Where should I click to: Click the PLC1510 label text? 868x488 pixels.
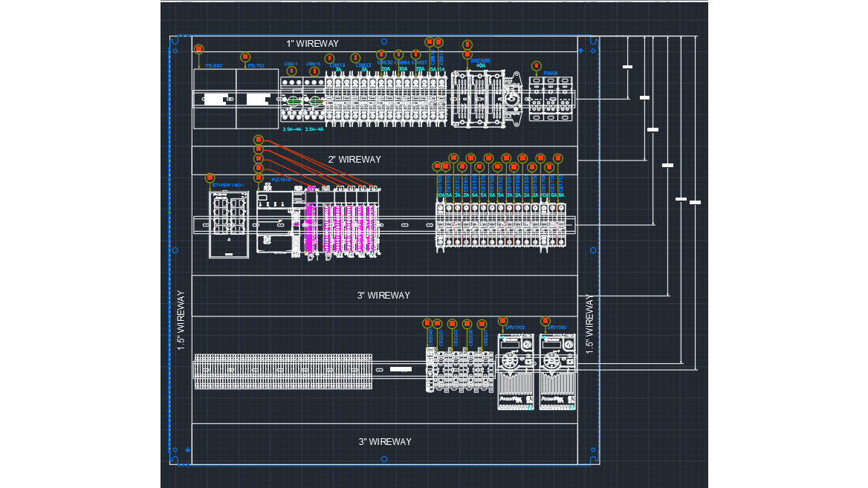281,180
